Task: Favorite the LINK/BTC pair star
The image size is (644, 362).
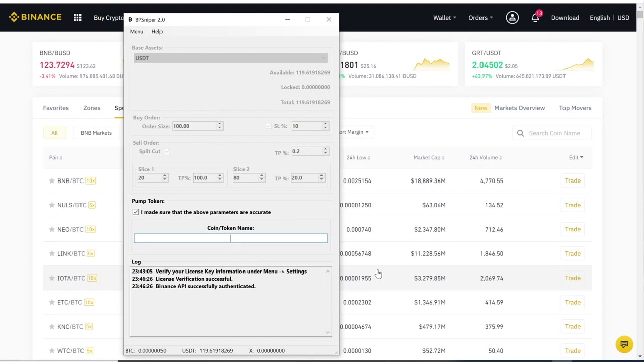Action: click(51, 253)
